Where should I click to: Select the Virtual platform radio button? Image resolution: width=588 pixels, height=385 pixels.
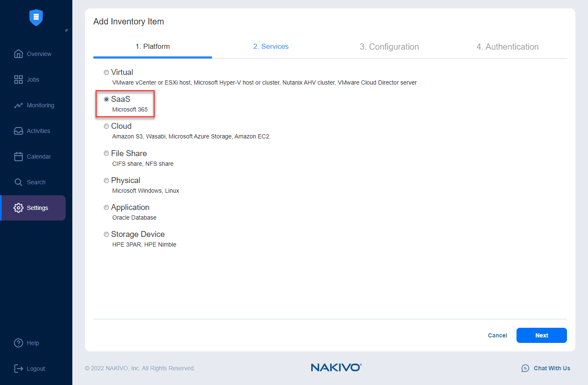tap(106, 72)
